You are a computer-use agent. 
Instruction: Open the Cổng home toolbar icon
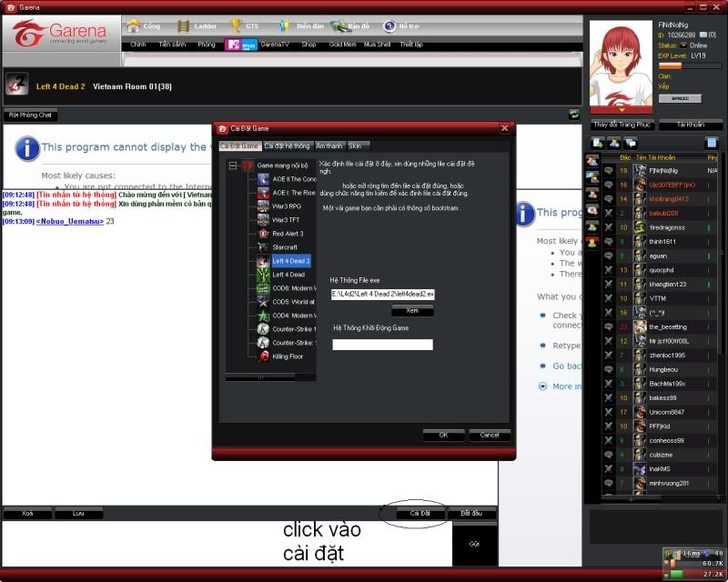[134, 26]
